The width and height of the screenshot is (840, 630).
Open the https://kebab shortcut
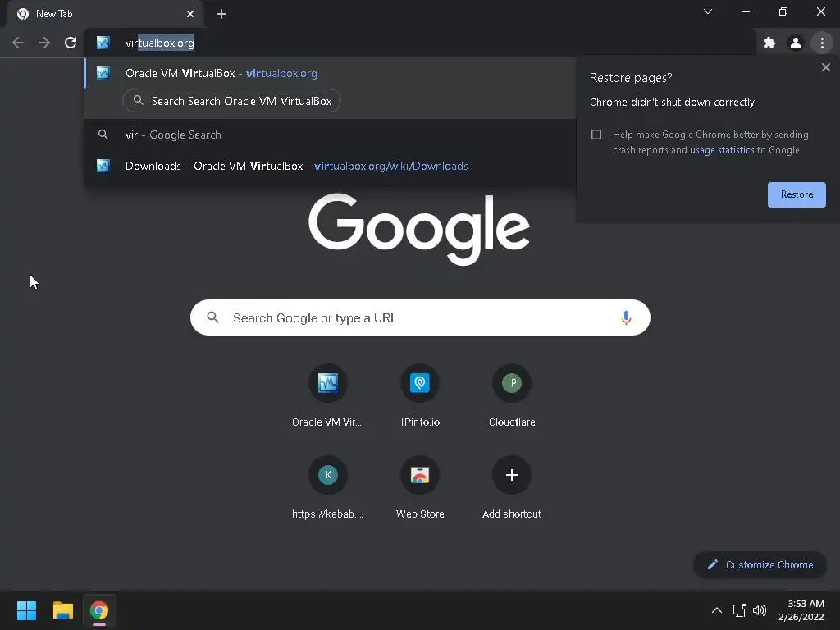click(327, 488)
